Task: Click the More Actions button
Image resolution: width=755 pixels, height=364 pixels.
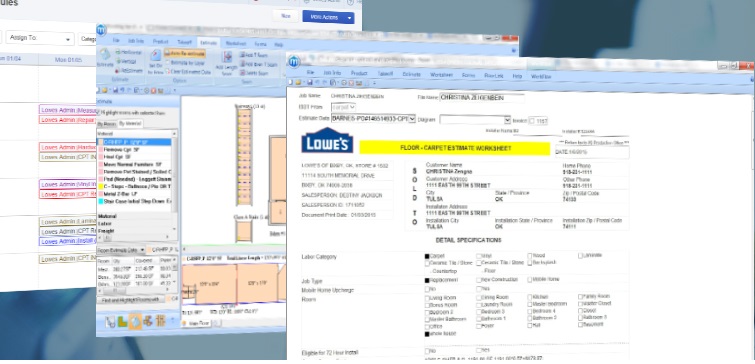Action: point(328,17)
